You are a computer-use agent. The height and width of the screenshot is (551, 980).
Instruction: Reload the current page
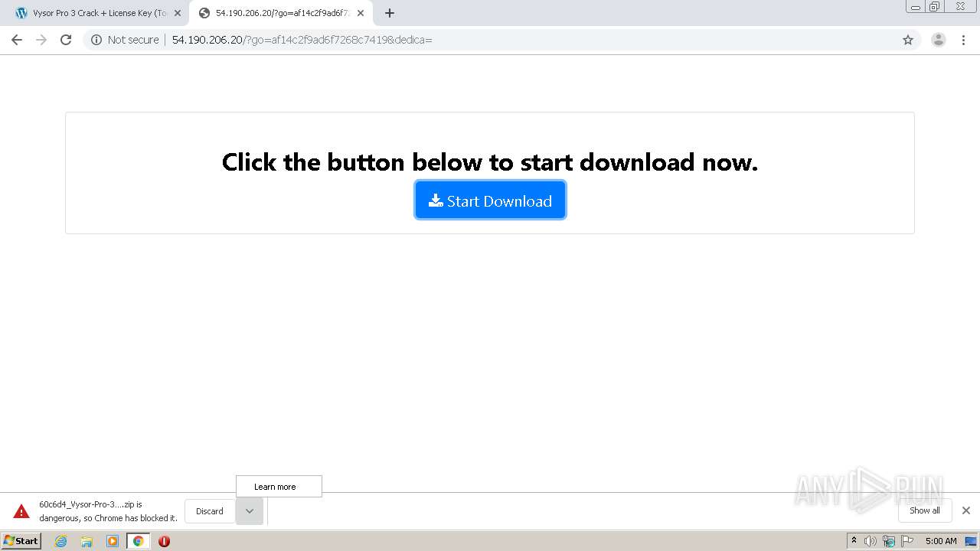(66, 40)
